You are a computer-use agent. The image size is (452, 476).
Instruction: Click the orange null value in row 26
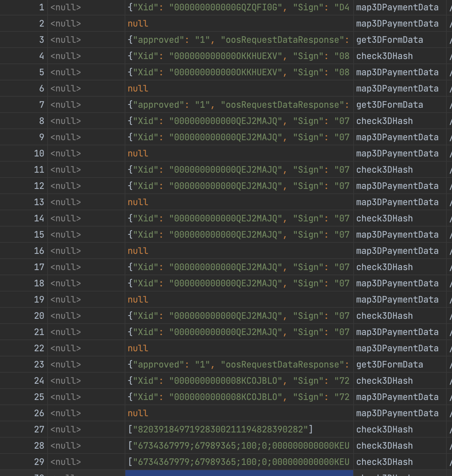[138, 413]
